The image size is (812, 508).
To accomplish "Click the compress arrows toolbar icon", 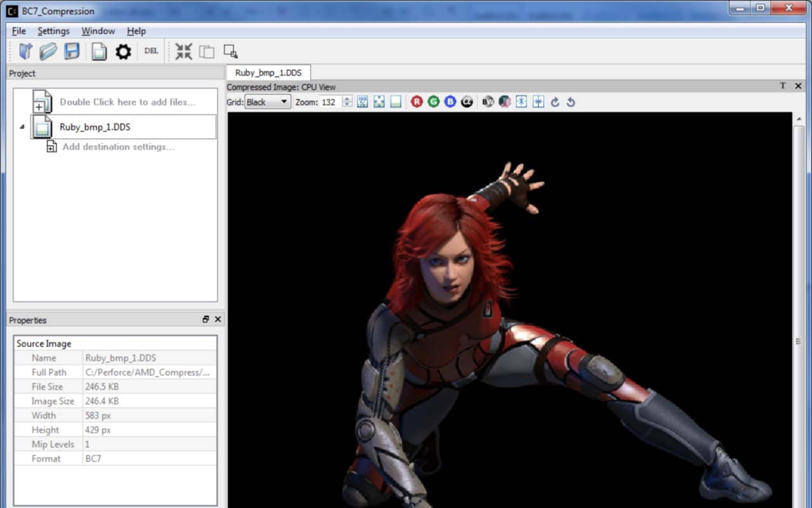I will point(183,51).
